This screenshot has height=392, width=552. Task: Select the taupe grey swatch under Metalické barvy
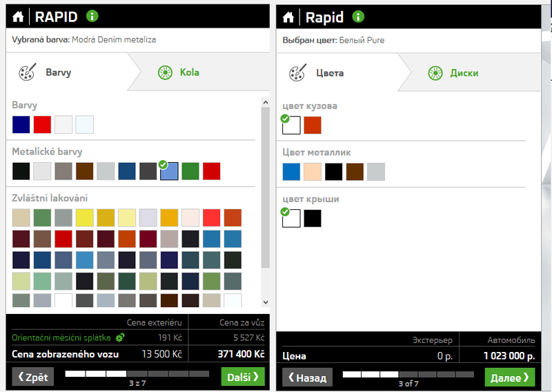coord(63,171)
